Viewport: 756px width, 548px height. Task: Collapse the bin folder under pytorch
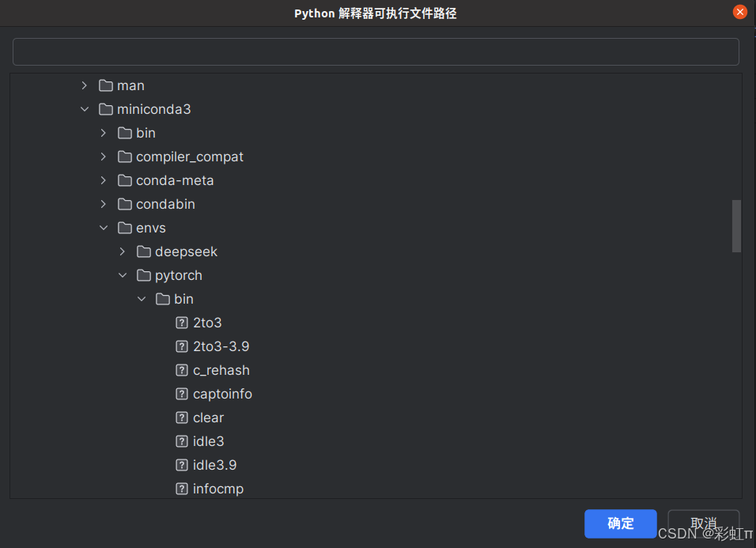coord(142,299)
